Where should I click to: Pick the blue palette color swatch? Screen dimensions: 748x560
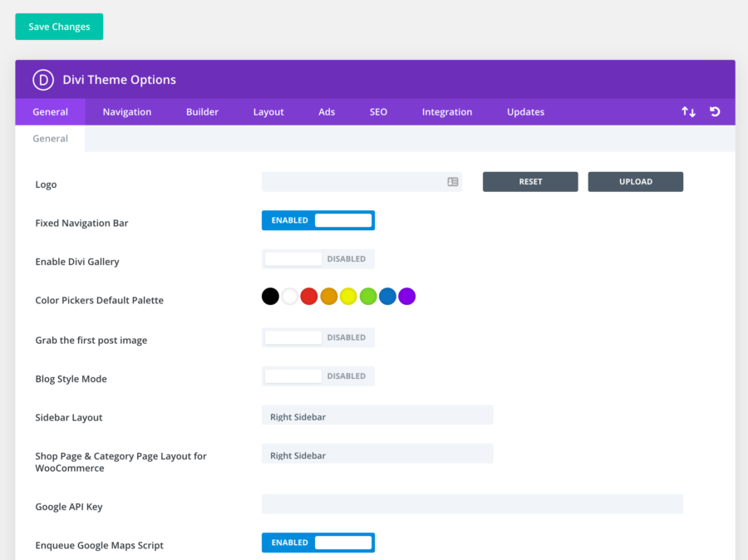click(387, 297)
